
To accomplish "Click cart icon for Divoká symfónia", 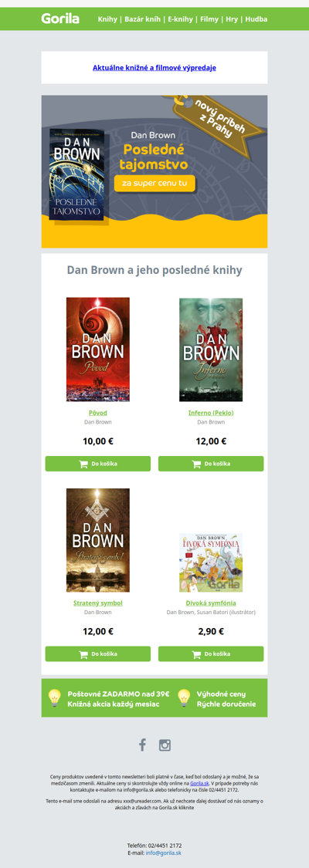I will point(196,654).
